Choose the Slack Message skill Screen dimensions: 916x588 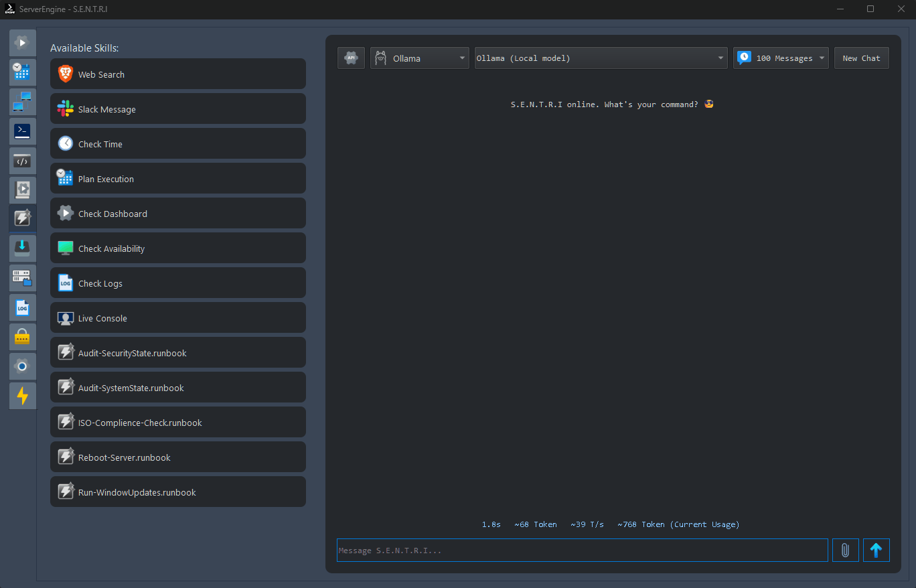pos(178,109)
